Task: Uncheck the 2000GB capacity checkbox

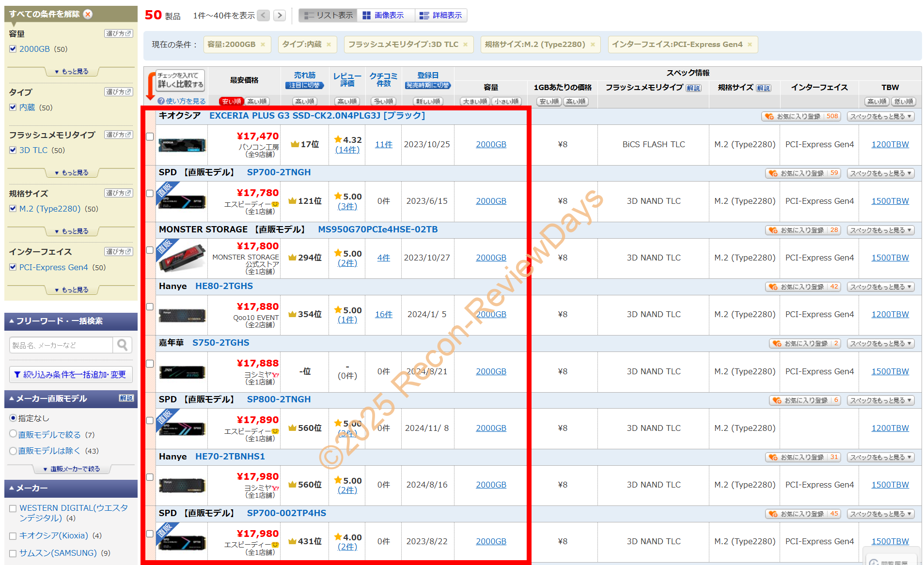Action: tap(13, 49)
